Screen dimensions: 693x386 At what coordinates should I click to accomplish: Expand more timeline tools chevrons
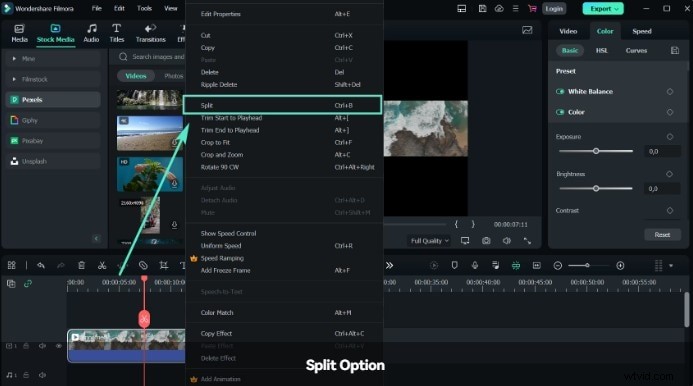coord(389,265)
